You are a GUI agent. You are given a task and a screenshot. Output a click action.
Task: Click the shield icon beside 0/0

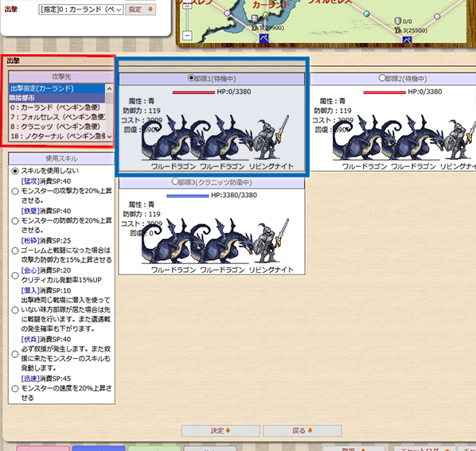pyautogui.click(x=398, y=21)
